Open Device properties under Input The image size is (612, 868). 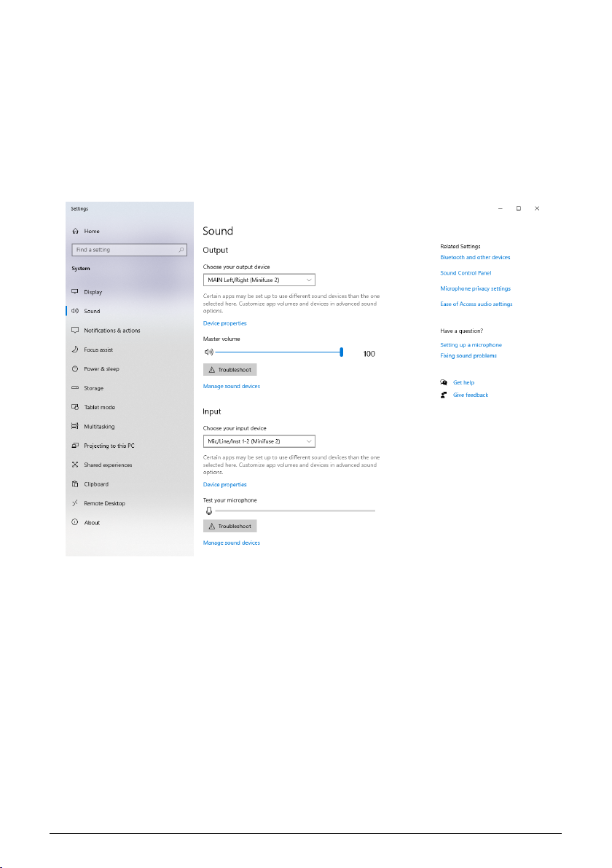point(225,484)
